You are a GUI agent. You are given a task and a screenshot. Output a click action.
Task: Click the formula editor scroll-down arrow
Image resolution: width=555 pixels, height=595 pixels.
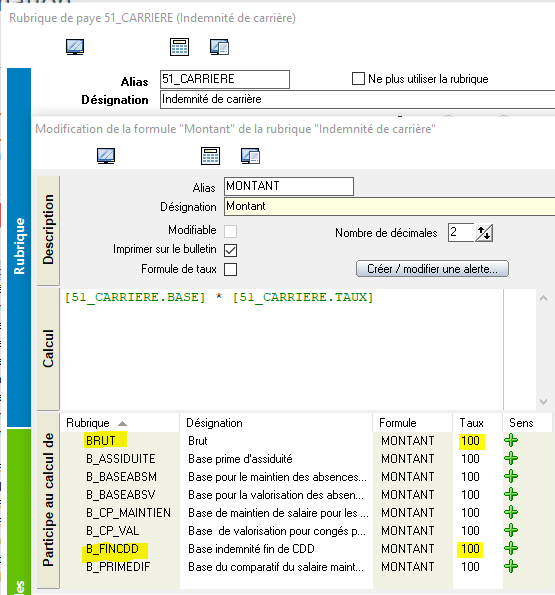[543, 401]
